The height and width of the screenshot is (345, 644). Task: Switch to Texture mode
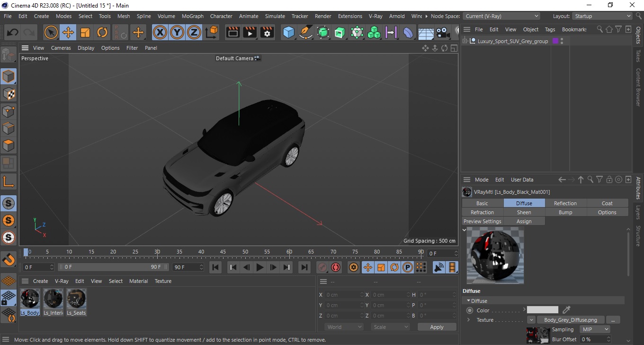(9, 94)
